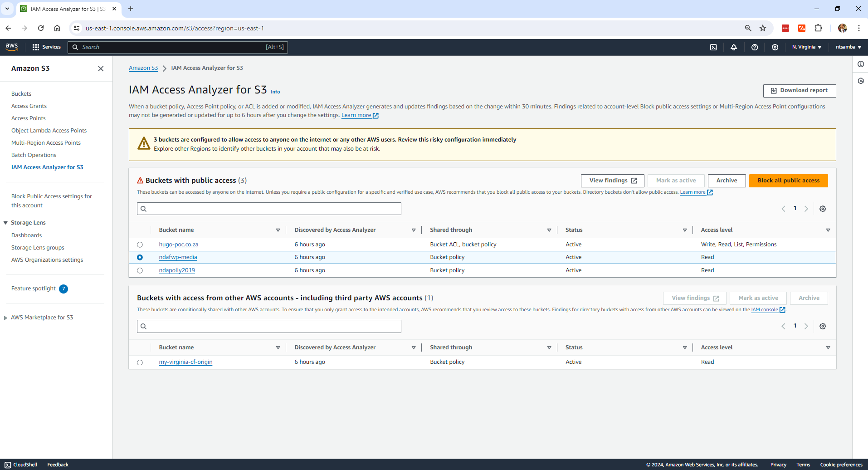Open AWS CloudShell from the top bar
868x470 pixels.
[713, 47]
